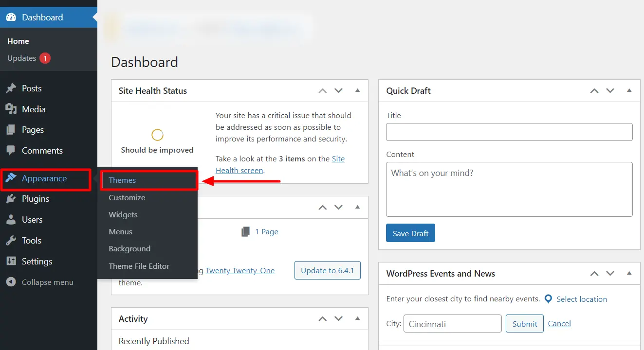
Task: Click the Settings sliders icon
Action: point(11,262)
